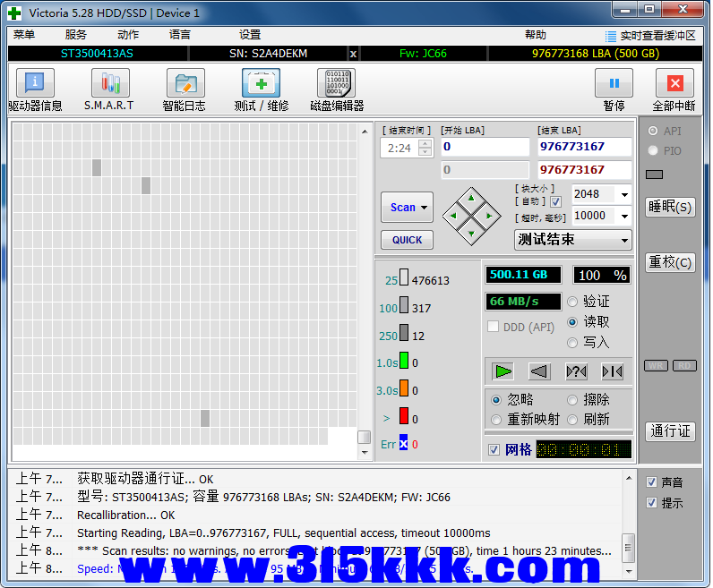Click the red slow block color swatch
713x588 pixels.
pyautogui.click(x=404, y=416)
